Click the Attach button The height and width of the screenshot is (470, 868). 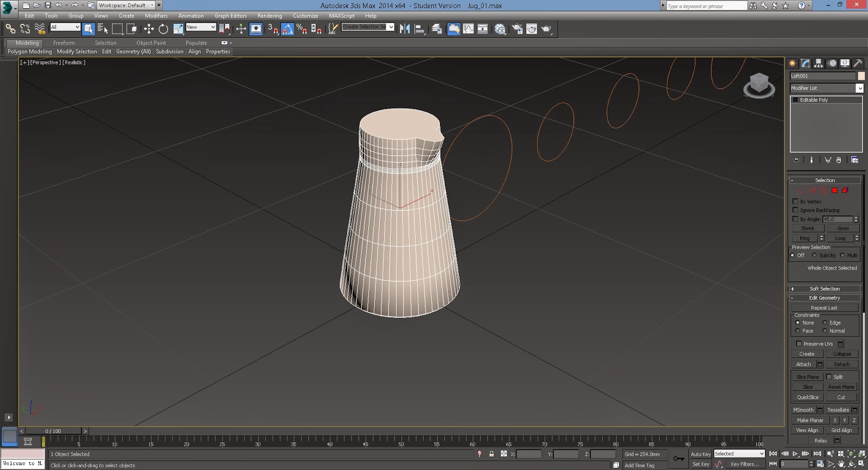[x=803, y=364]
